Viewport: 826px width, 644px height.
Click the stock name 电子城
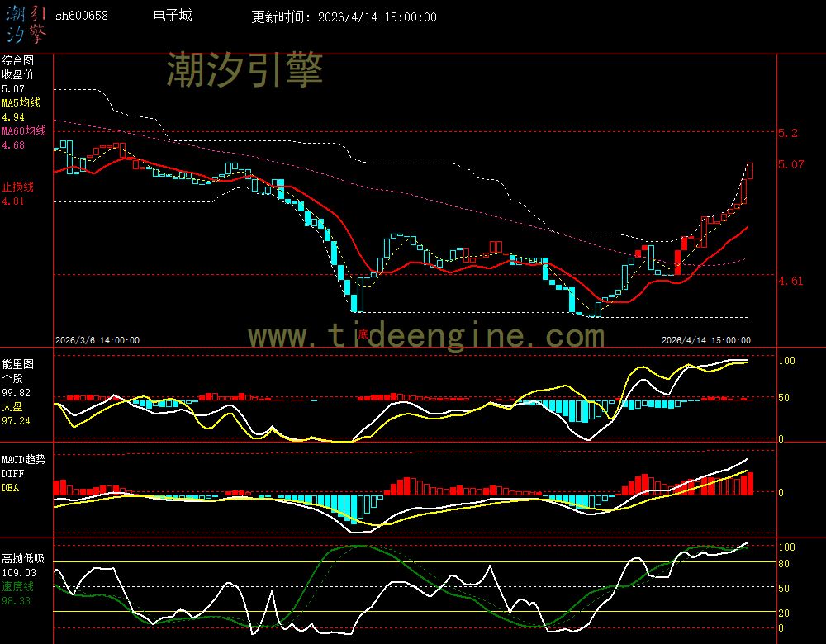coord(173,16)
